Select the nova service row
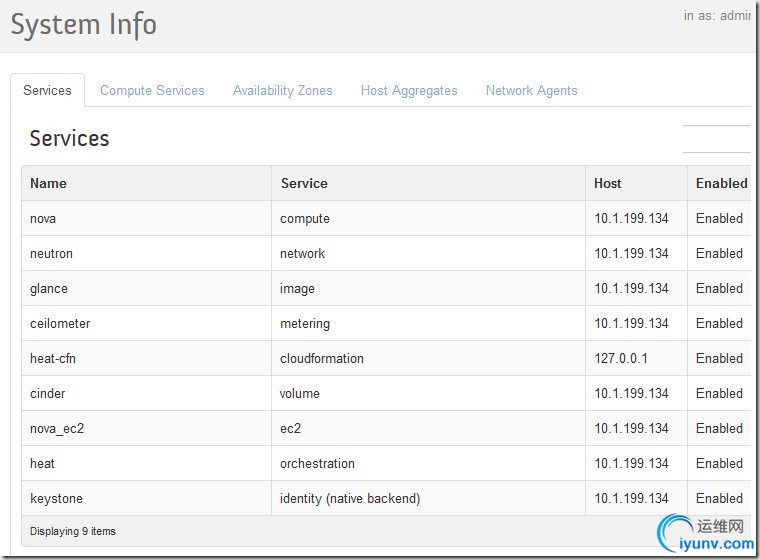Image resolution: width=760 pixels, height=560 pixels. 43,218
